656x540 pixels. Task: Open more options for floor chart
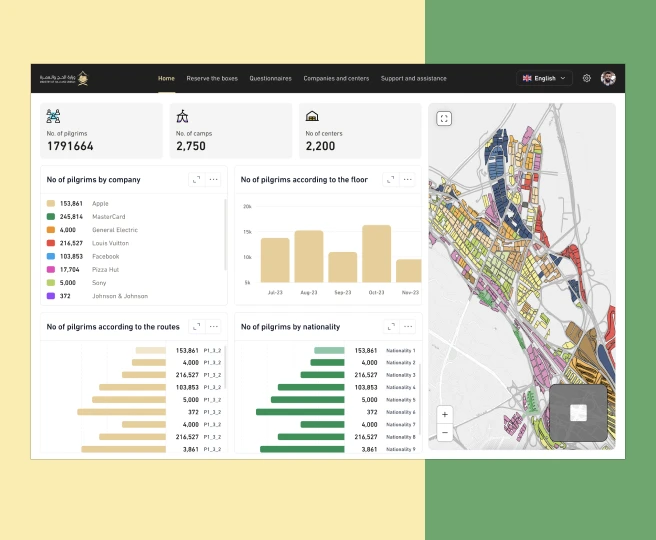[x=407, y=179]
